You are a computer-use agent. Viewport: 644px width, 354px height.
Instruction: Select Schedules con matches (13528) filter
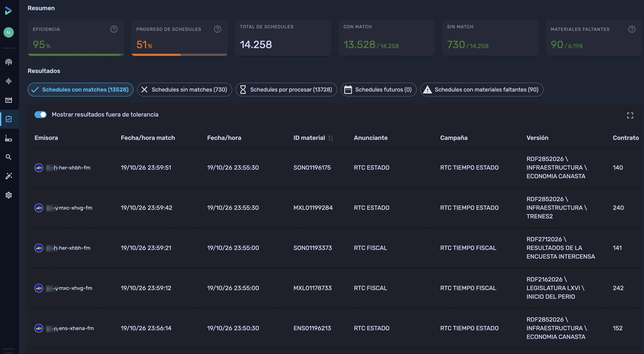(80, 90)
